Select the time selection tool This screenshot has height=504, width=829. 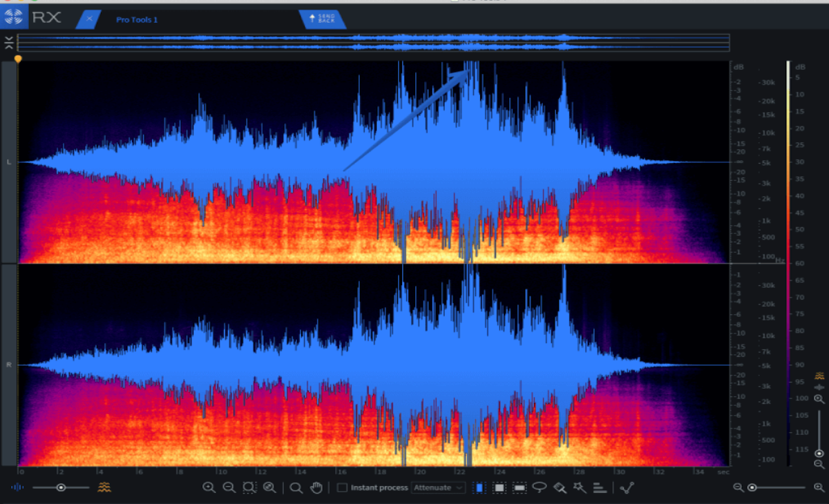pyautogui.click(x=479, y=487)
